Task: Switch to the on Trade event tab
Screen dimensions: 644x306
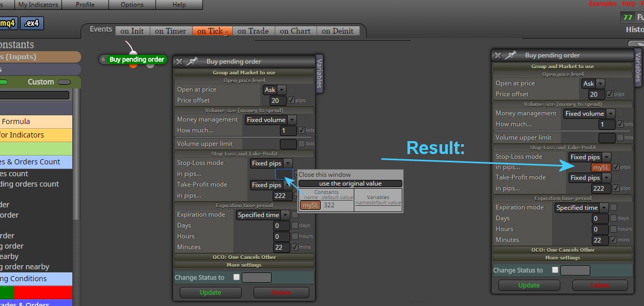Action: click(x=253, y=31)
